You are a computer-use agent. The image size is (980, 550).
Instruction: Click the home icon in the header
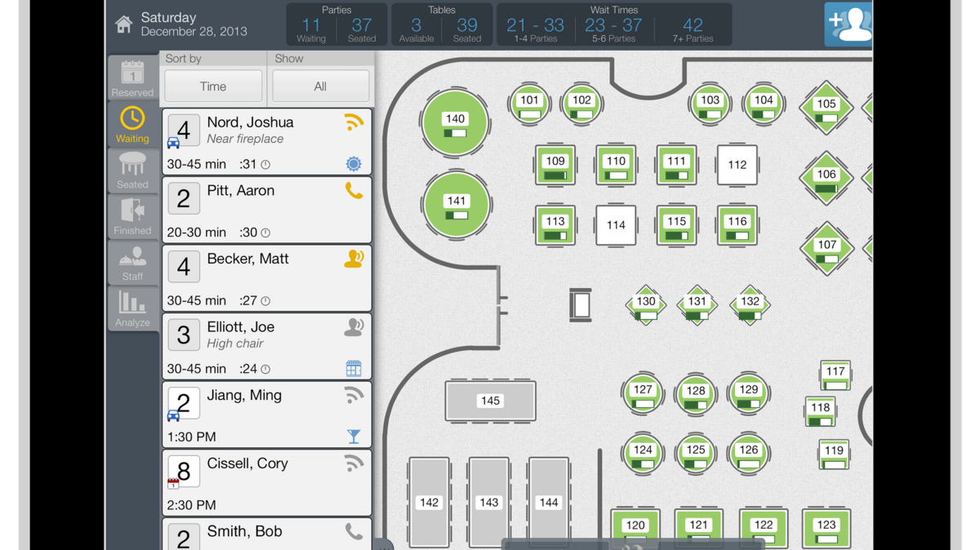(123, 24)
